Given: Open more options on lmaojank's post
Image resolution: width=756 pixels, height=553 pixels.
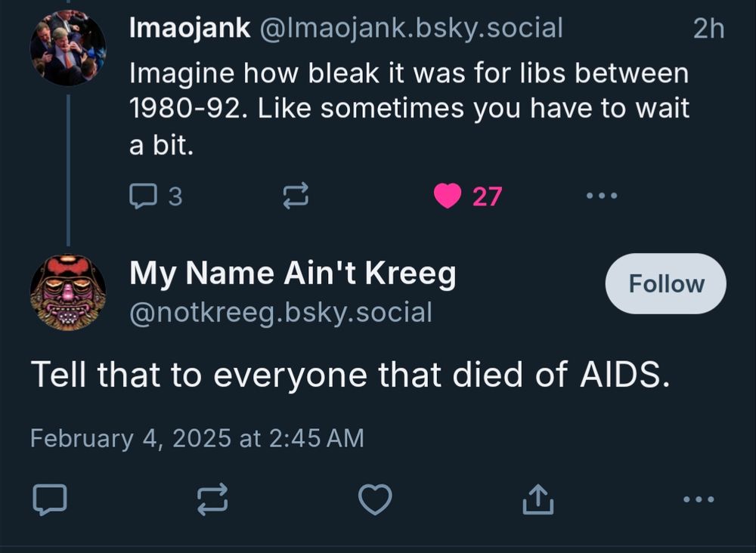Looking at the screenshot, I should (x=602, y=196).
